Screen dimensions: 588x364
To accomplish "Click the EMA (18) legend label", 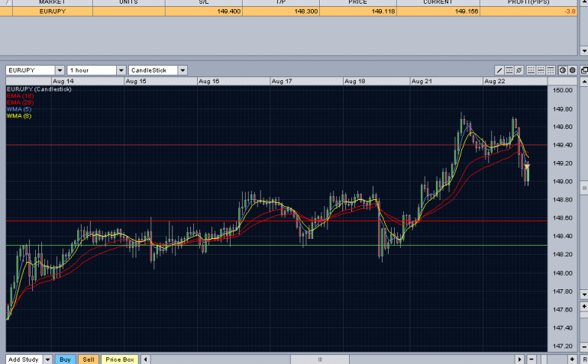I will 20,96.
